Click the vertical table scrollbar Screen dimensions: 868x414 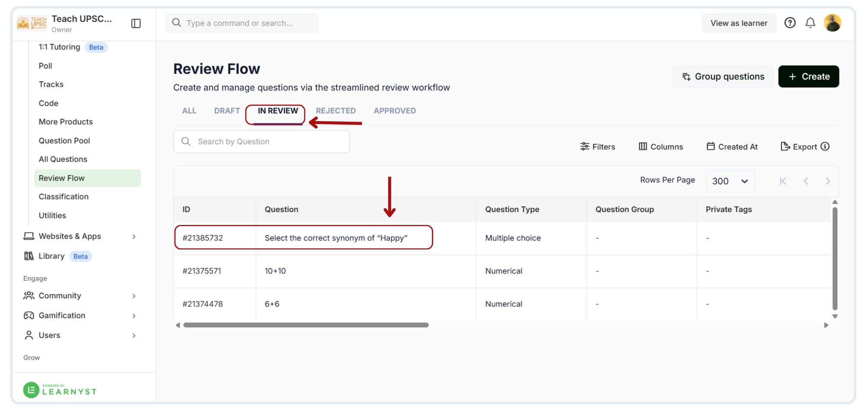click(835, 259)
